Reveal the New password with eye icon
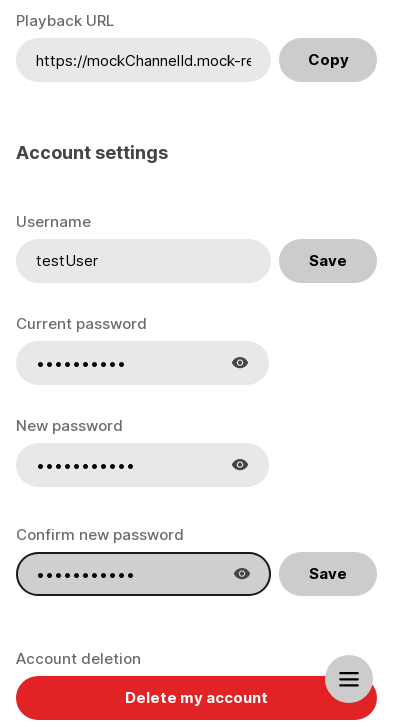 pos(240,465)
